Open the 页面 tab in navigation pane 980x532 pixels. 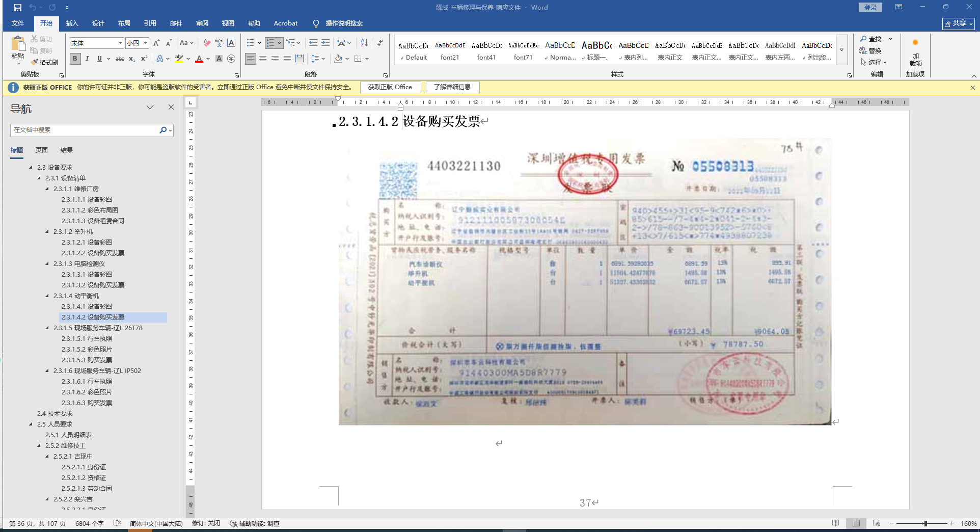[x=42, y=150]
